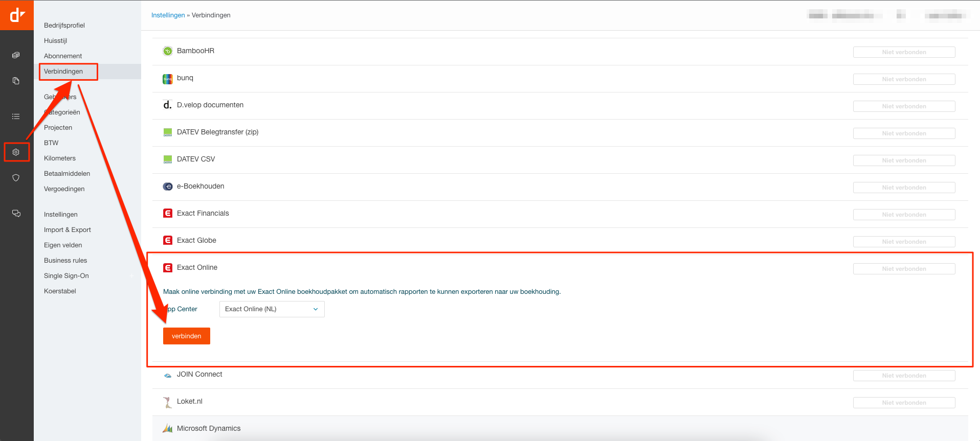Click the Loket.nl logo icon

click(x=167, y=402)
